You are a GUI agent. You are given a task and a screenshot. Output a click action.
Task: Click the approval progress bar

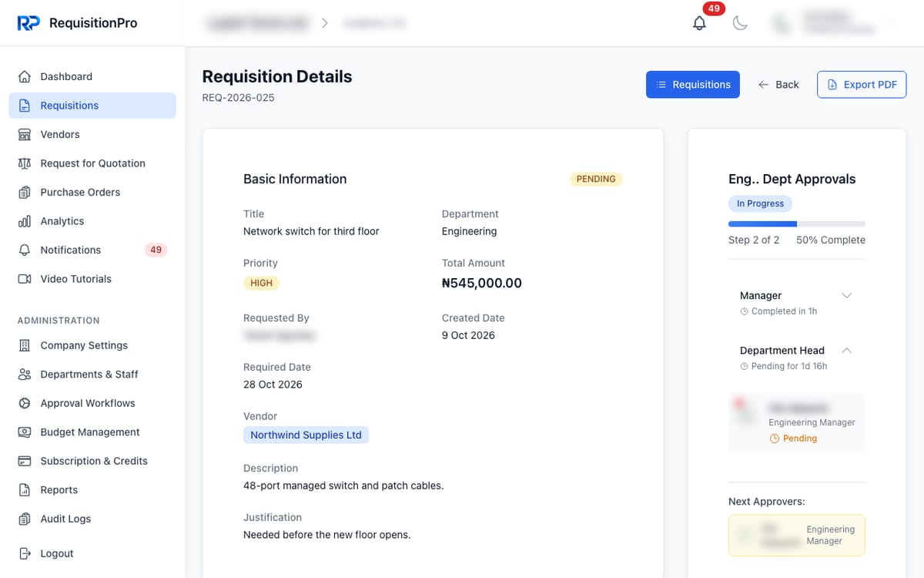coord(797,224)
